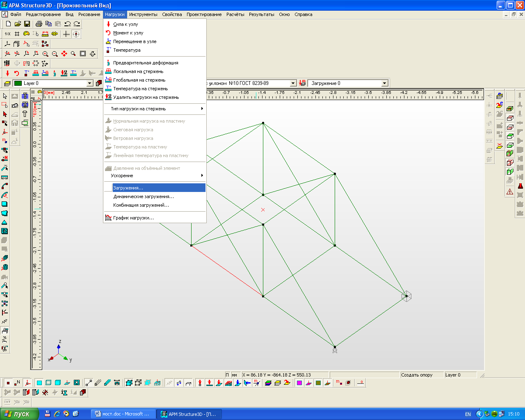Delete rod loads scissors icon

coord(64,73)
